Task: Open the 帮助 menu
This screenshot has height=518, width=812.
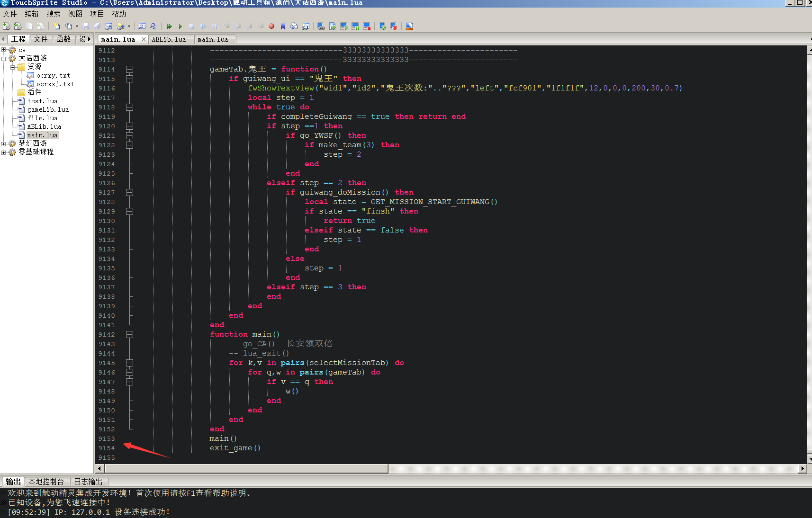Action: point(119,14)
